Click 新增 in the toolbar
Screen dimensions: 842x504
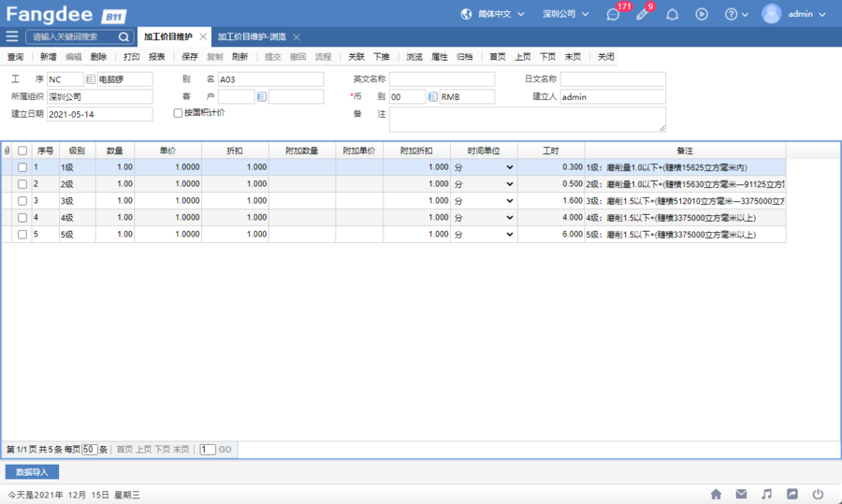[49, 57]
